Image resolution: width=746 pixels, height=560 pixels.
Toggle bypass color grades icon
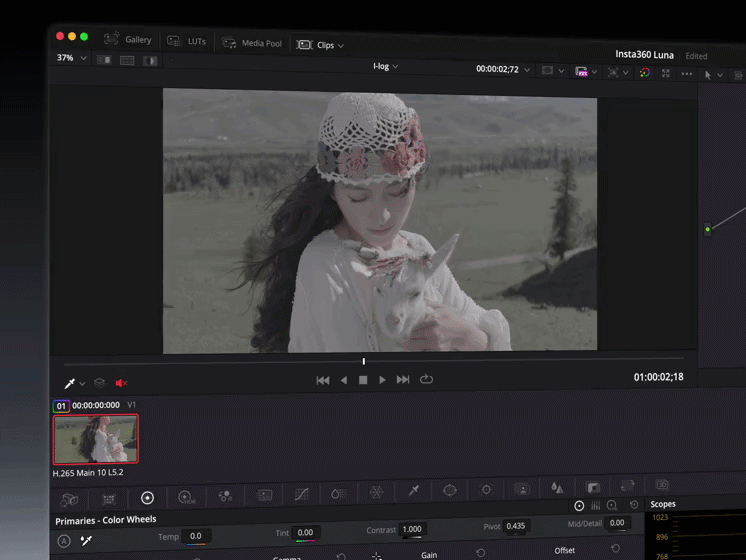tap(645, 73)
